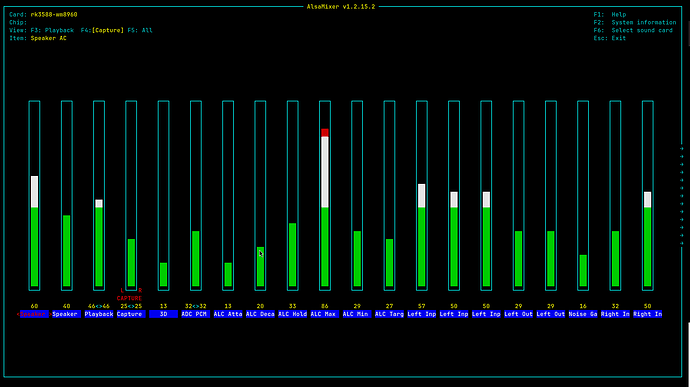
Task: Select the Capture control label
Action: point(131,314)
